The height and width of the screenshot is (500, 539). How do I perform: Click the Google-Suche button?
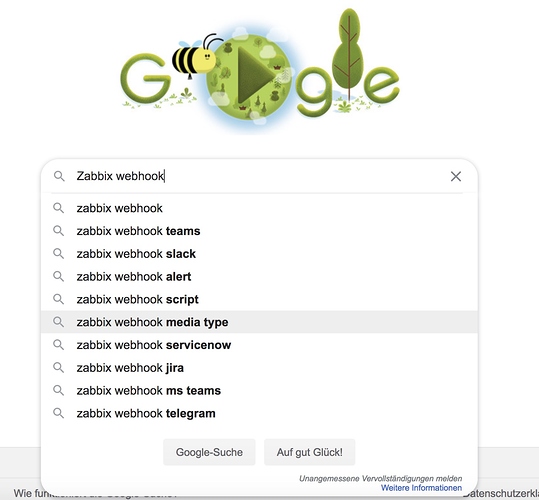click(x=209, y=452)
